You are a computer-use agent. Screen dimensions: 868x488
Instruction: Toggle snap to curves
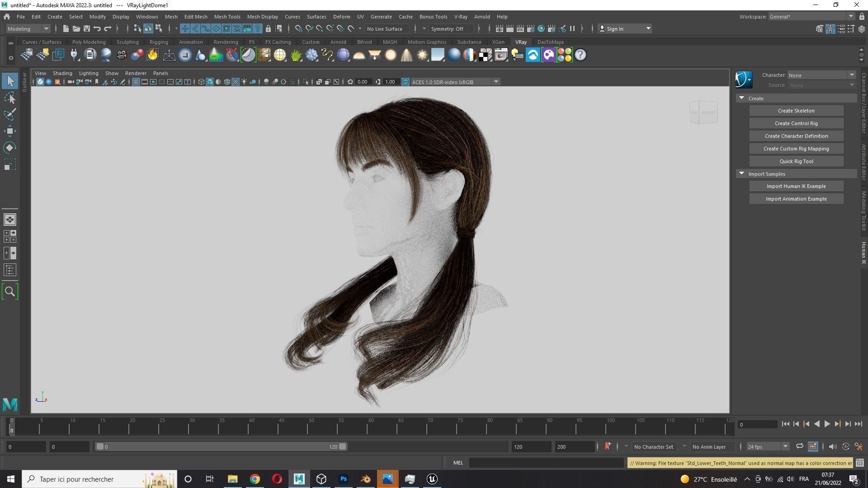coord(309,28)
